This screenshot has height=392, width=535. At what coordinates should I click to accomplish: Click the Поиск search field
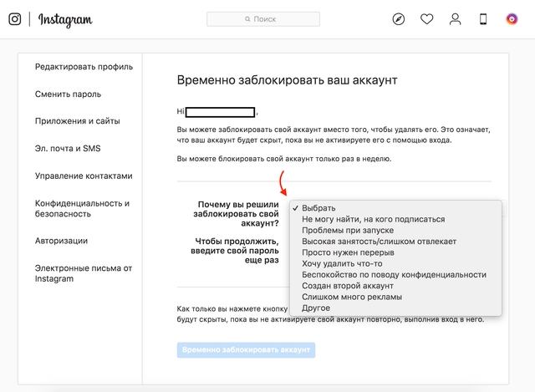(262, 18)
